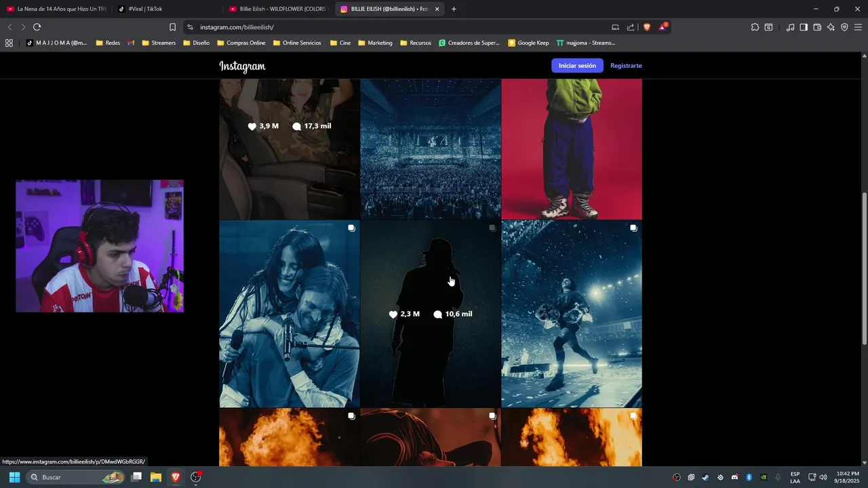This screenshot has height=488, width=868.
Task: Open the Redes bookmarks folder
Action: click(108, 43)
